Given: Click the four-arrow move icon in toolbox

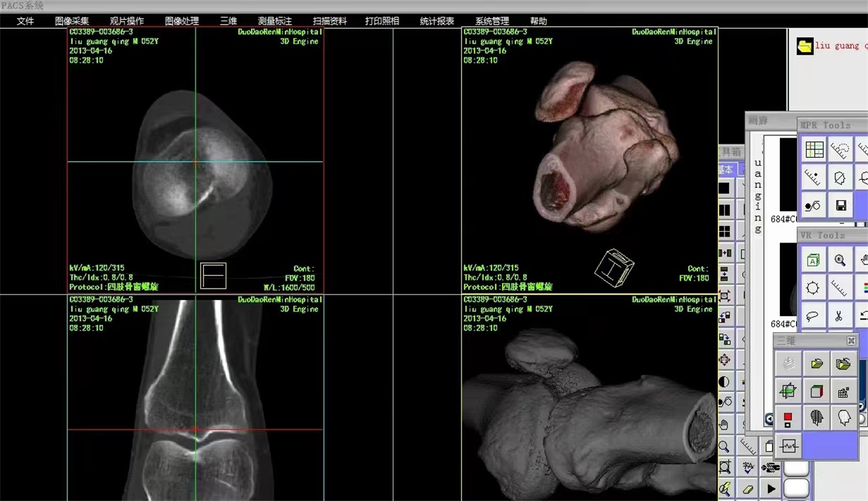Looking at the screenshot, I should [724, 361].
